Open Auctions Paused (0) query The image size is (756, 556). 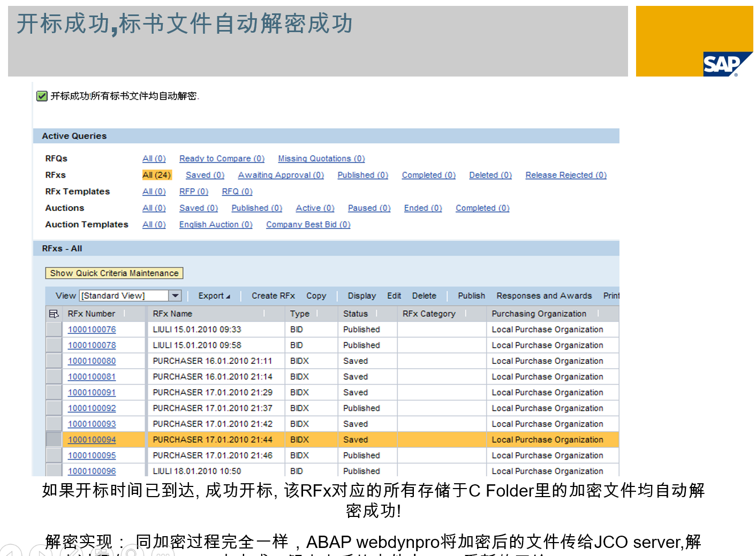point(369,208)
